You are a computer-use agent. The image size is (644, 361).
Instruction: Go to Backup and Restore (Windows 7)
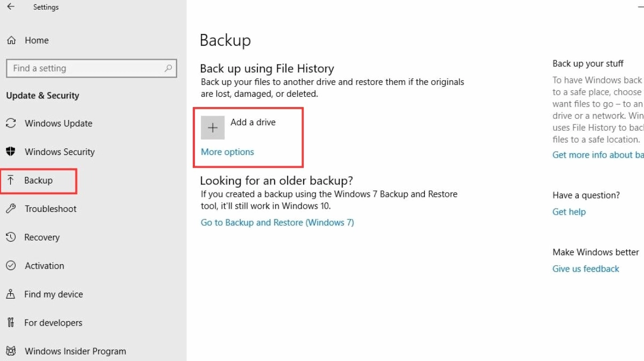click(277, 222)
